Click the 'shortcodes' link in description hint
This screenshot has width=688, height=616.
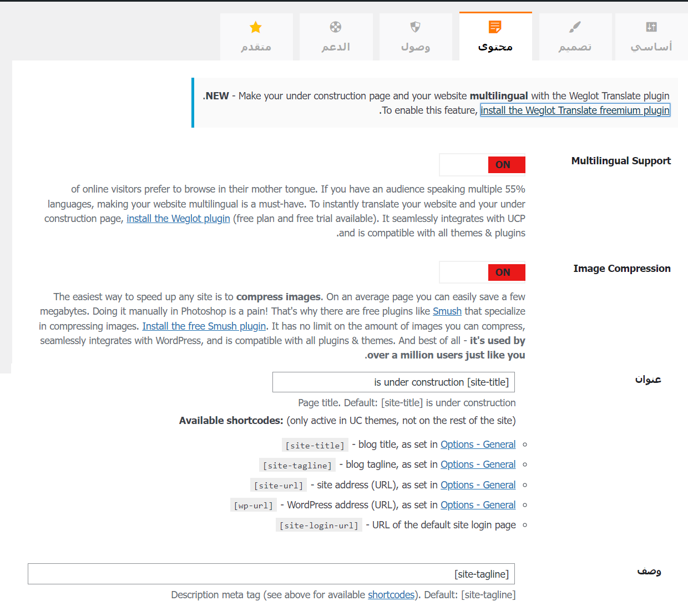point(391,595)
